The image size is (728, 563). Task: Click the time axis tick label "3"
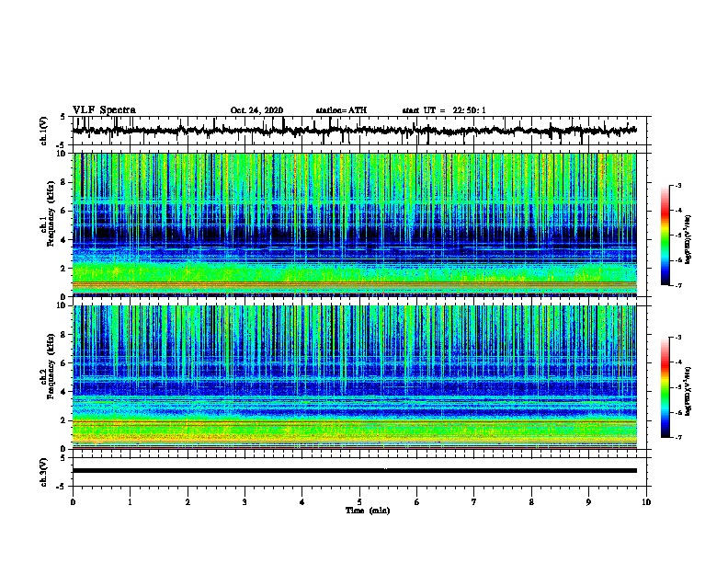tap(245, 501)
